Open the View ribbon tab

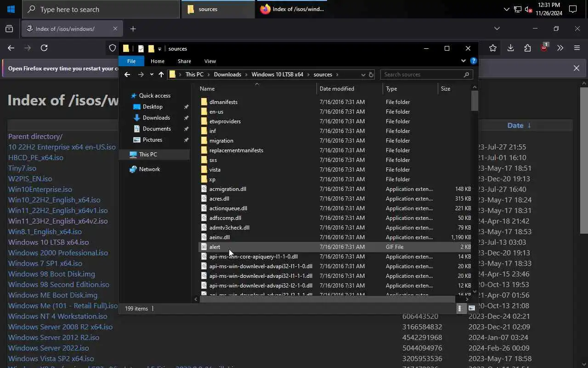[210, 61]
